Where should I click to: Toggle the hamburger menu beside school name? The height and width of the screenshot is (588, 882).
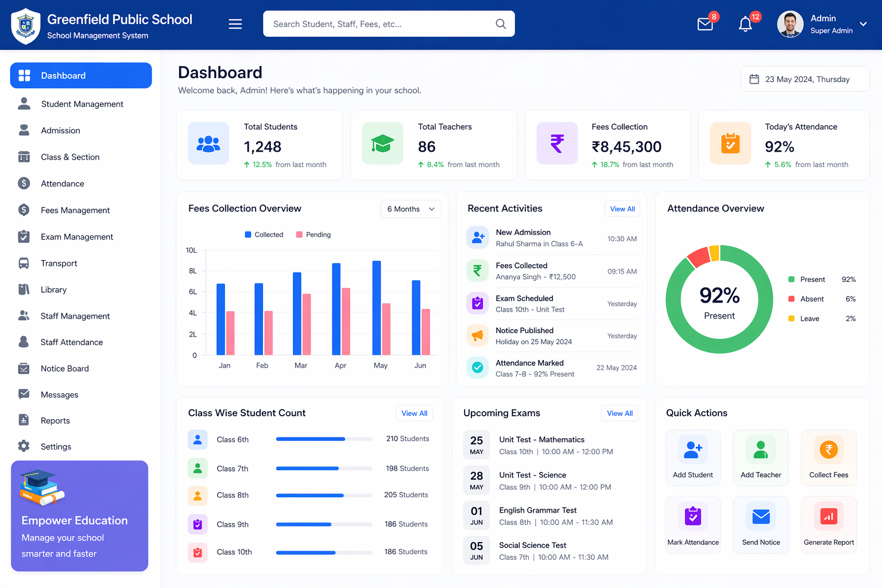(x=235, y=24)
